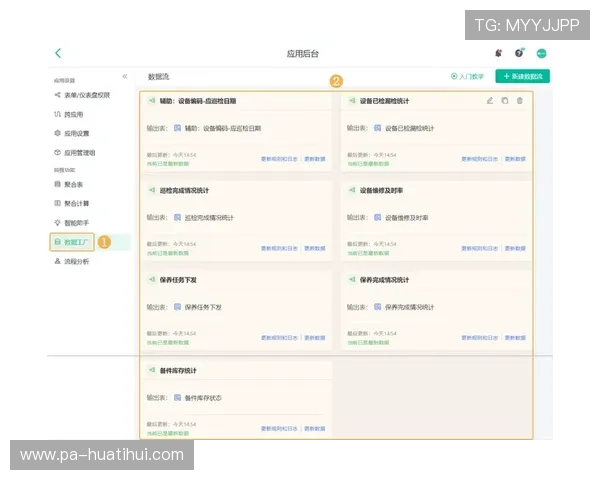Click the 应用设置 gear icon
The image size is (600, 480).
57,133
